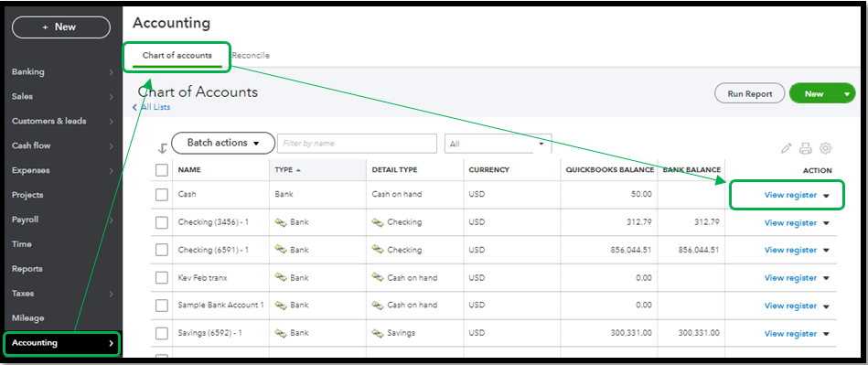Click bank feed icon in Kev Feb tranx type
Viewport: 868px width, 365px height.
(x=281, y=277)
